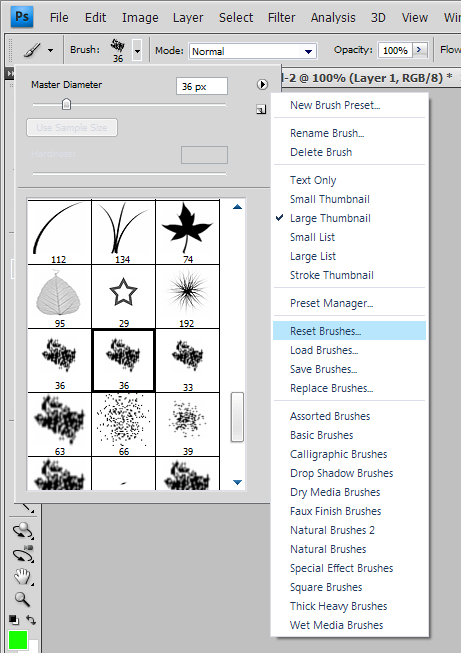Choose the veined leaf brush 95
The width and height of the screenshot is (461, 653).
tap(59, 297)
